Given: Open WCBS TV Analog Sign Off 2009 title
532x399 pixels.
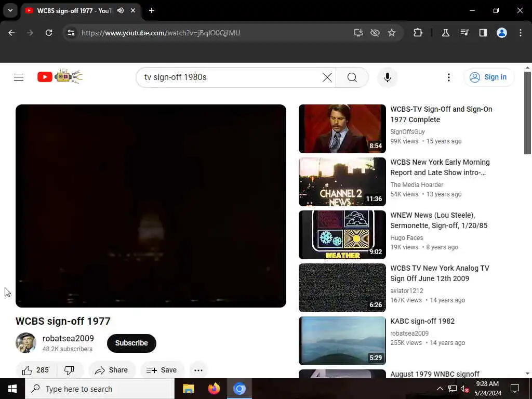Looking at the screenshot, I should 440,273.
